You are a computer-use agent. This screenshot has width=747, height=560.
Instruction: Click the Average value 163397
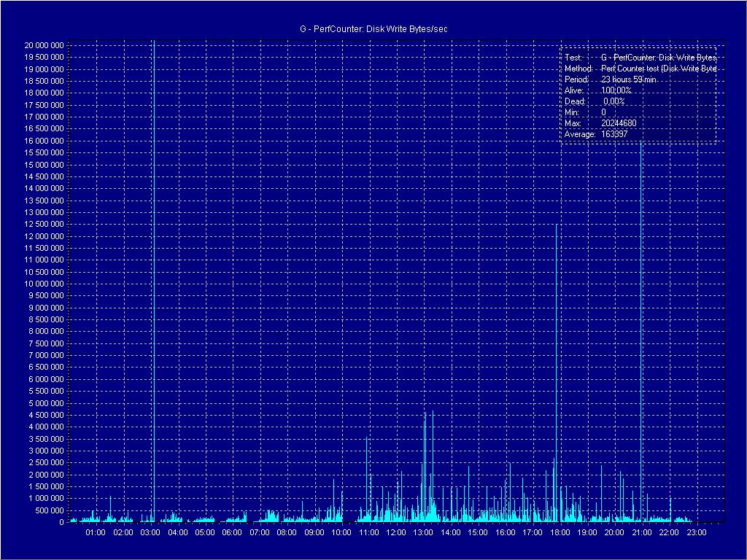614,134
